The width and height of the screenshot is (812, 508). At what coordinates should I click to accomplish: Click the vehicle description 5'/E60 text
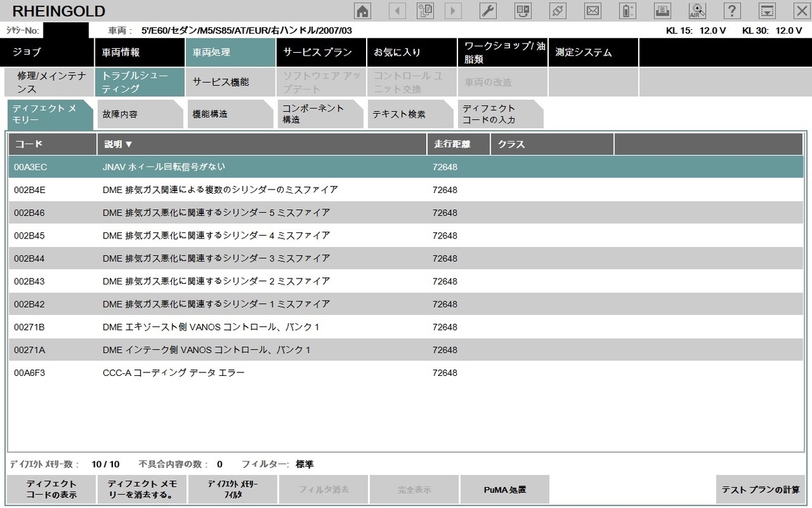click(x=246, y=30)
